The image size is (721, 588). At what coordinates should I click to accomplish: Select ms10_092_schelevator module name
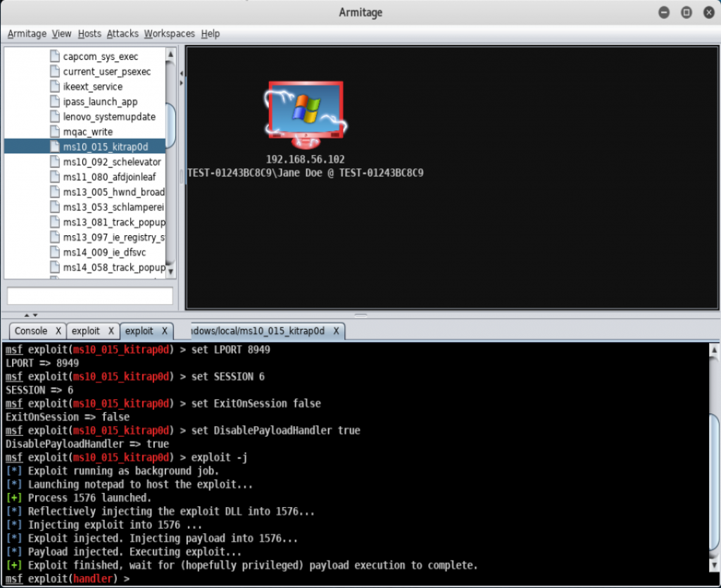(x=112, y=162)
